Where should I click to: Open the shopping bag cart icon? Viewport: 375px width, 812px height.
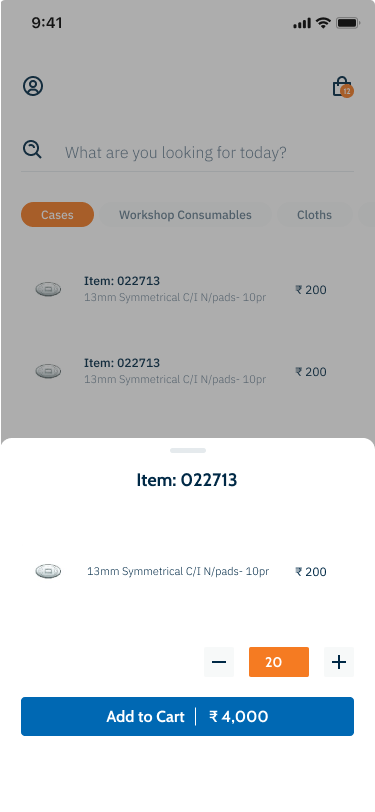[x=342, y=86]
